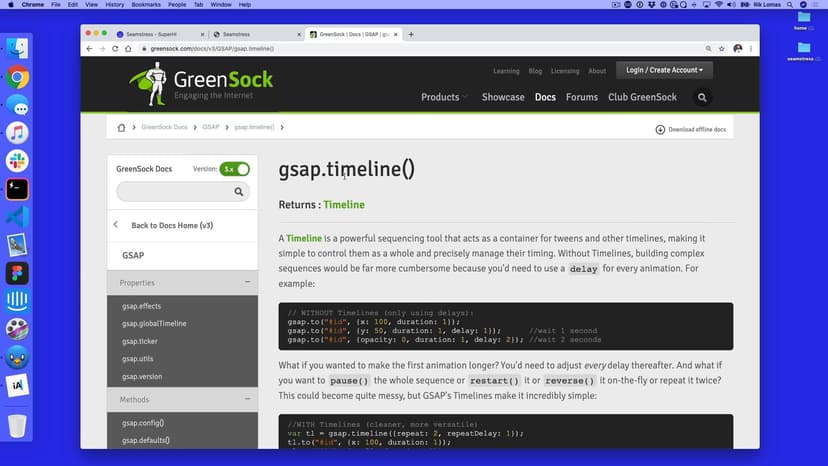
Task: Open the Bookmarks menu in the menu bar
Action: 148,5
